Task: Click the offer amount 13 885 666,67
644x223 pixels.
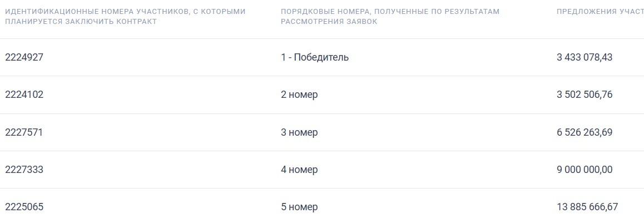Action: click(587, 207)
